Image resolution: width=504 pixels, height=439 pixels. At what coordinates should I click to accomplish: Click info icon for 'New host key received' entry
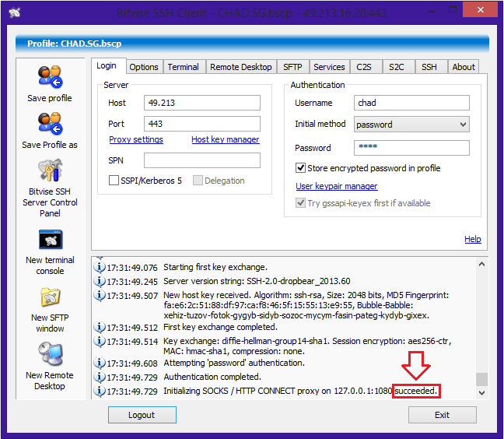pyautogui.click(x=100, y=295)
